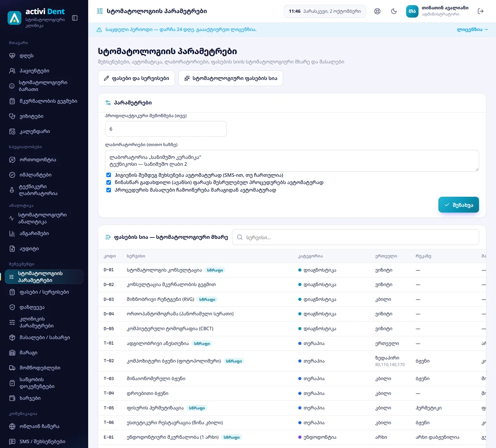
Task: Open აუდიტი in the sidebar
Action: (x=44, y=248)
